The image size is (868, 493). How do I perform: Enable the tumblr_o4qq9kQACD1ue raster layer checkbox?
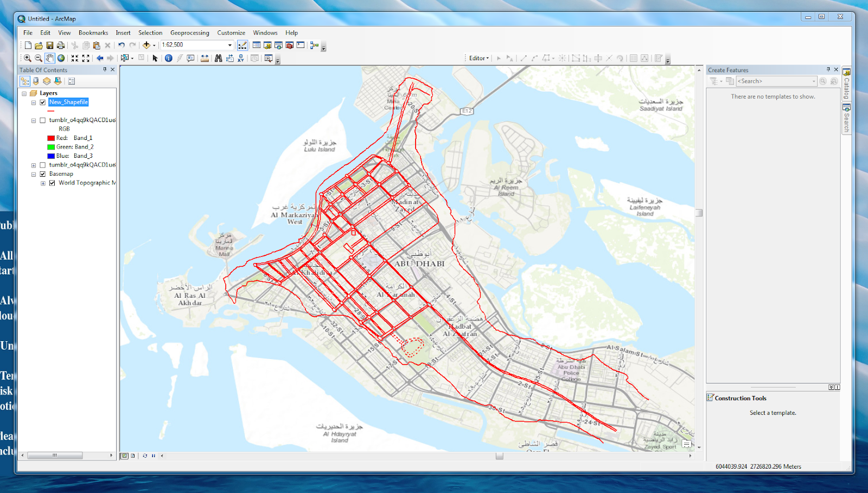click(43, 120)
